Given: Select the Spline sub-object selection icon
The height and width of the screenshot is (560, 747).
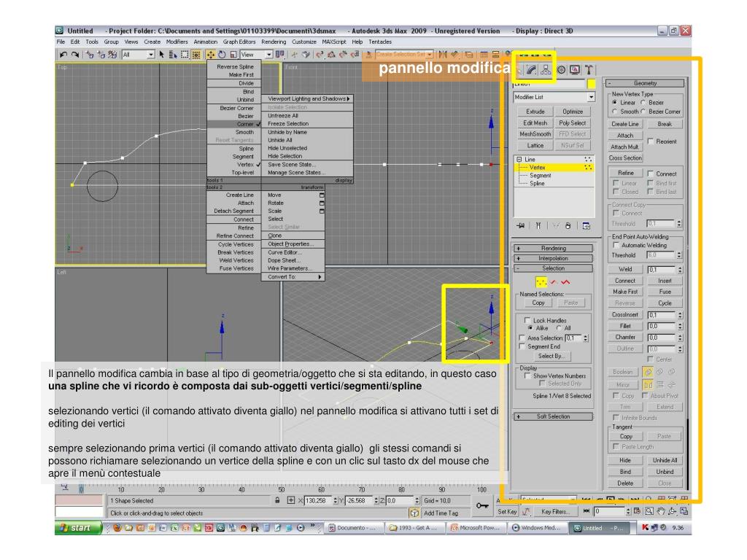Looking at the screenshot, I should coord(565,282).
